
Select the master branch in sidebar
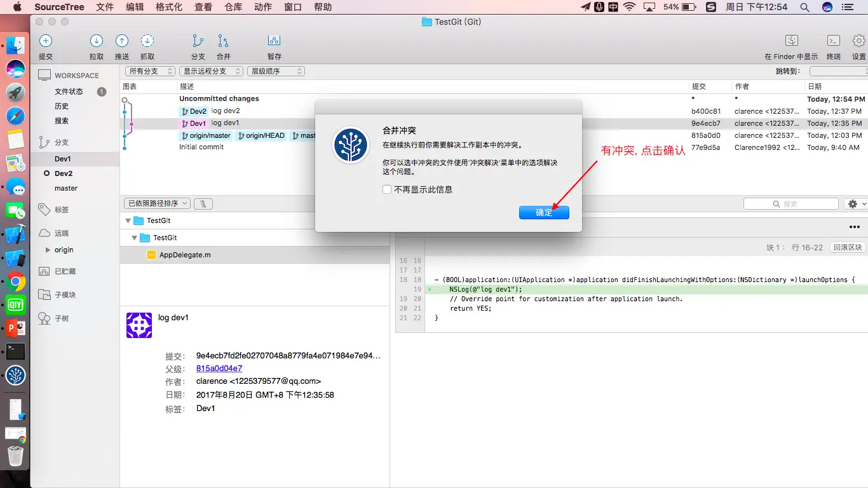tap(75, 188)
